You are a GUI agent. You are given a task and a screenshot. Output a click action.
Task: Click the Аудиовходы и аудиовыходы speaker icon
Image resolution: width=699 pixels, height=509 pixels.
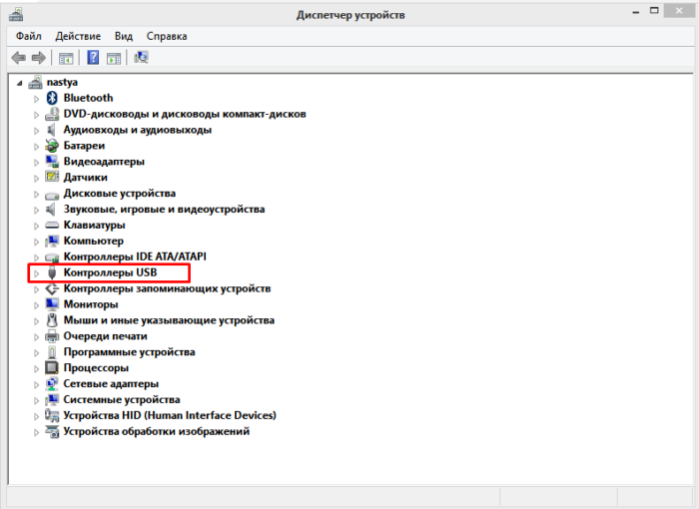click(x=52, y=130)
